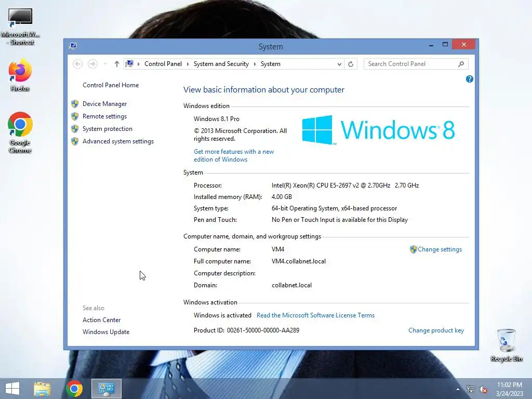Click shield icon next to Change settings
Screen dimensions: 532x399
pyautogui.click(x=413, y=249)
